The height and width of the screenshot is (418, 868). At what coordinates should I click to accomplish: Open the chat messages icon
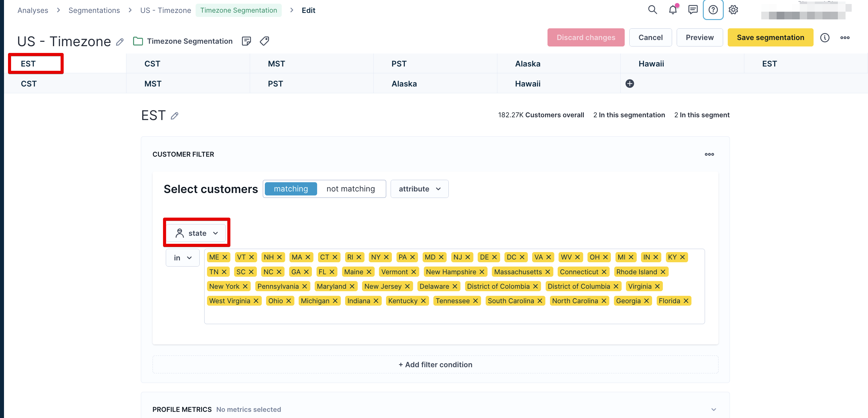693,10
